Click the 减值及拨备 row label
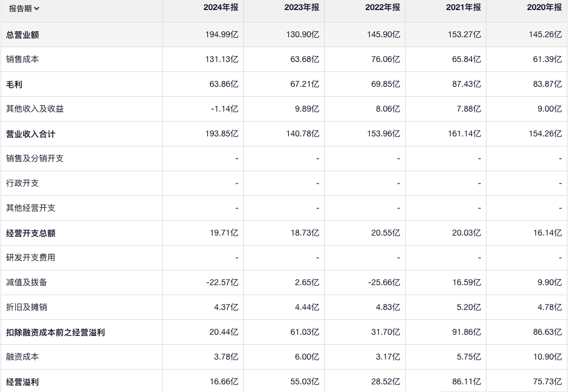568x392 pixels. [27, 283]
